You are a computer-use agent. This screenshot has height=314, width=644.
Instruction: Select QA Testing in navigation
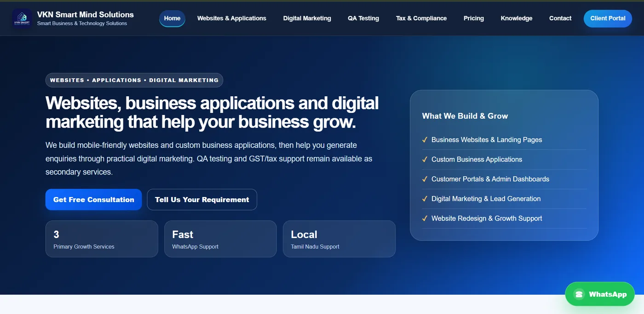click(363, 18)
